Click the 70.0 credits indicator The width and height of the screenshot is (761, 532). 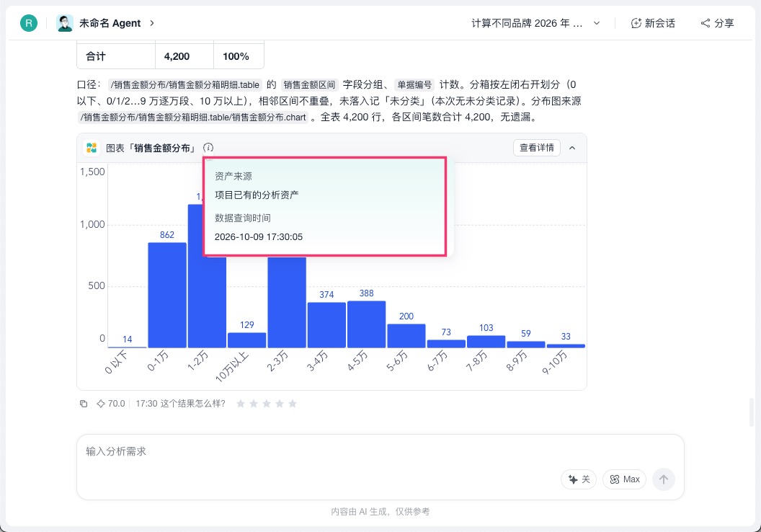[x=111, y=404]
